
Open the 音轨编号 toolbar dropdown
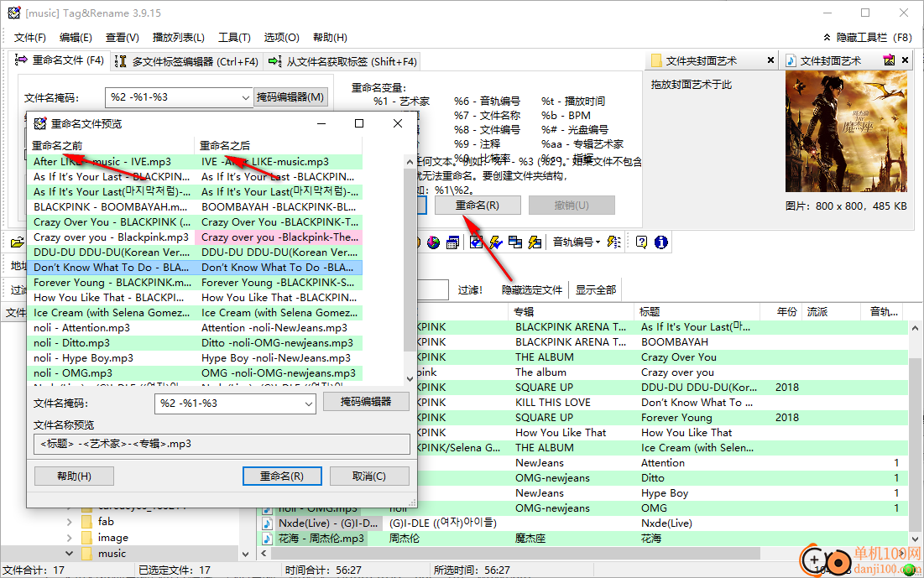[577, 242]
